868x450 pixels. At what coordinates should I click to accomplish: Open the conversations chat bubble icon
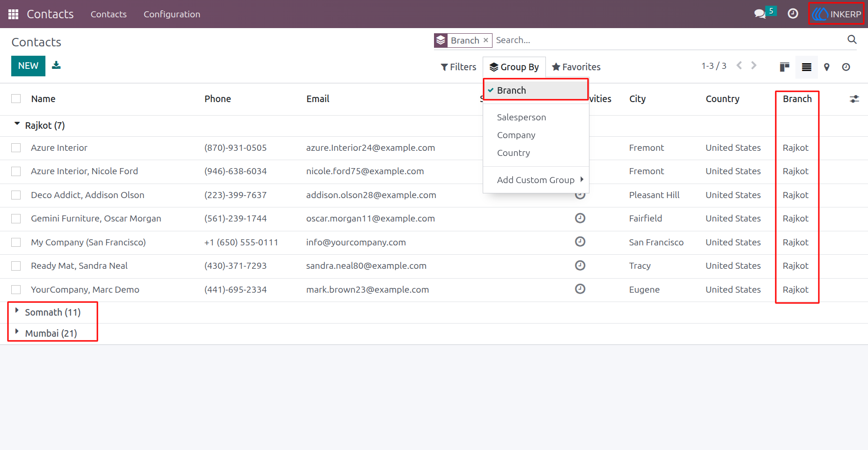click(760, 14)
